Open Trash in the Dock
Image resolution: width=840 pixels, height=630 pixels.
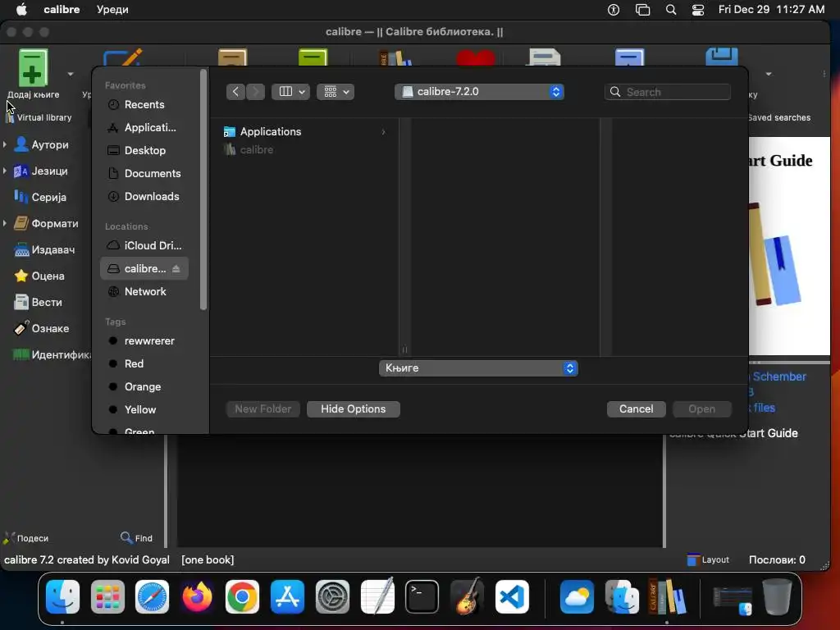click(778, 596)
